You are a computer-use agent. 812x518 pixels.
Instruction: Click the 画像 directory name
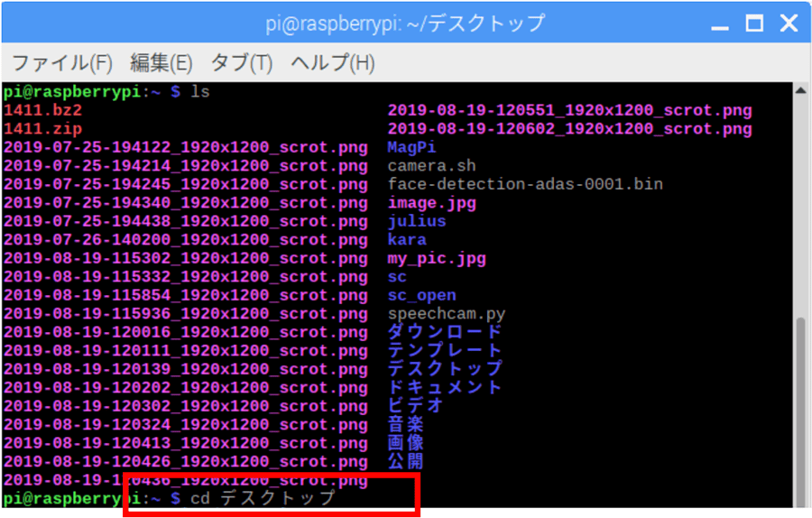(405, 443)
